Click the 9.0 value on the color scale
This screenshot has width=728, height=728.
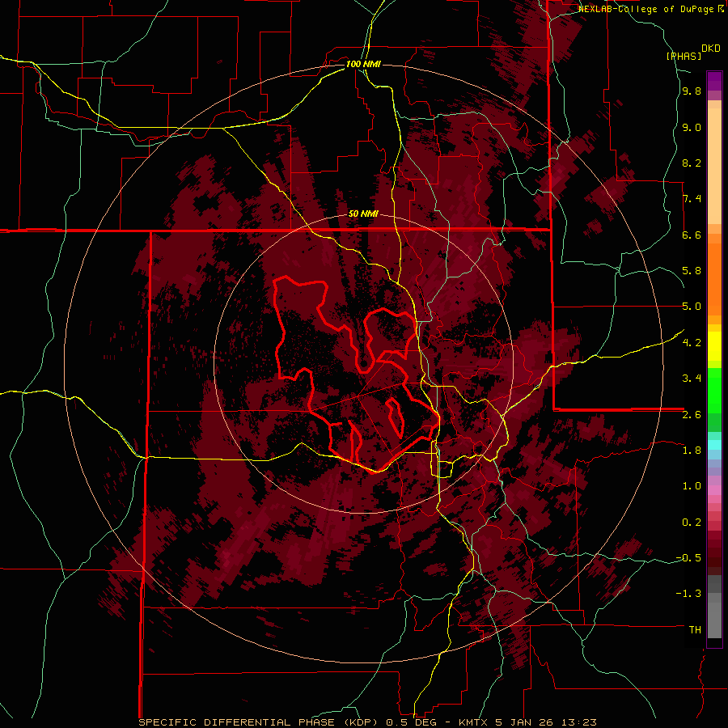pos(692,127)
